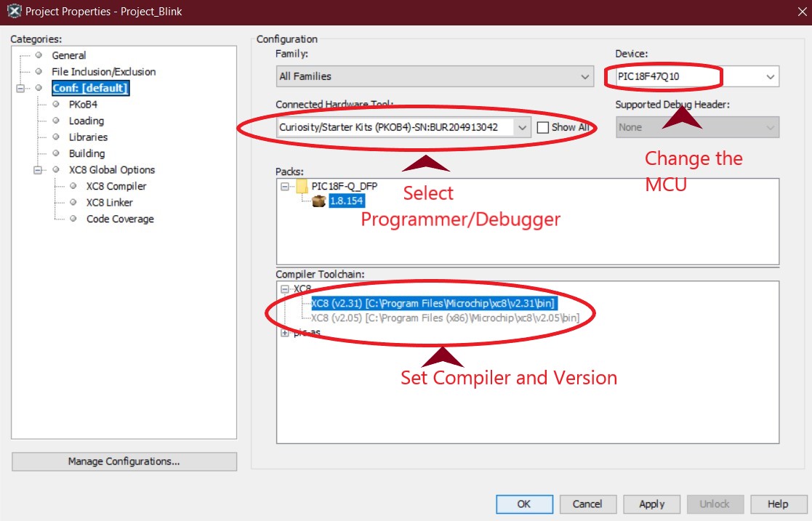The image size is (812, 521).
Task: Choose XC8 v2.05 compiler toolchain
Action: (x=444, y=318)
